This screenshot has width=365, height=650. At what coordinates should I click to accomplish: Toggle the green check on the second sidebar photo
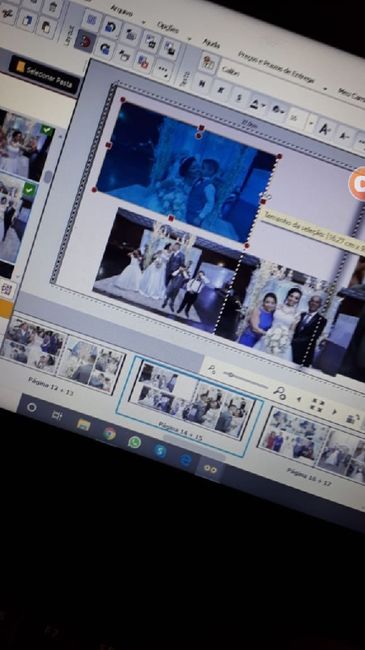(30, 189)
